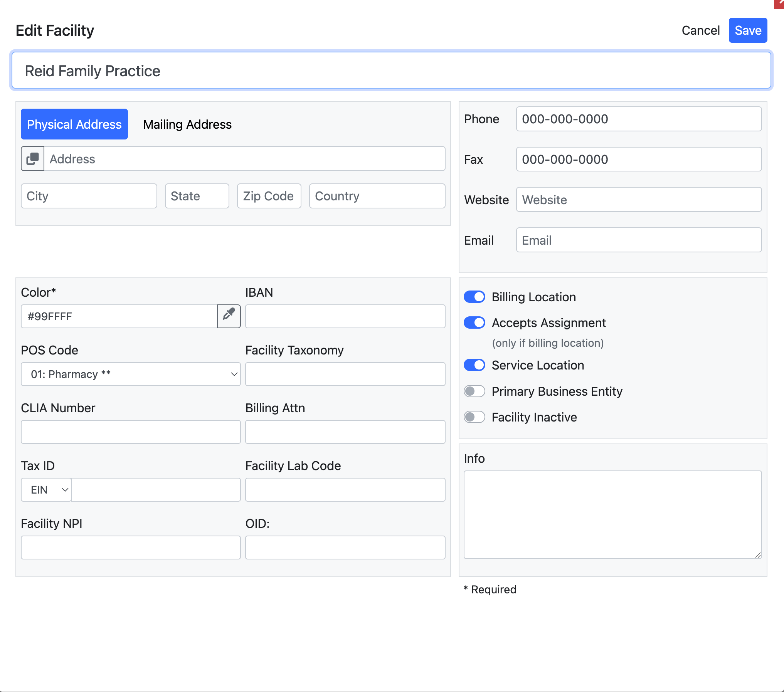The width and height of the screenshot is (784, 692).
Task: Click into the Phone number field
Action: click(638, 119)
